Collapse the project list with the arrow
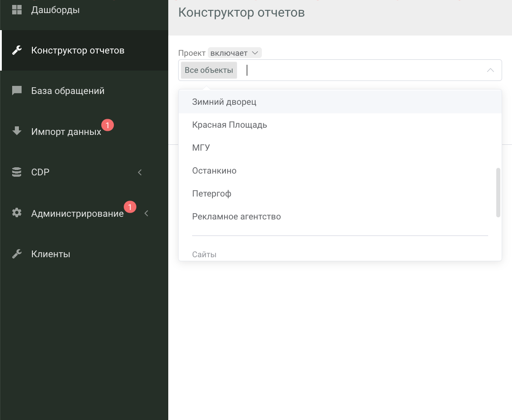 pyautogui.click(x=490, y=71)
